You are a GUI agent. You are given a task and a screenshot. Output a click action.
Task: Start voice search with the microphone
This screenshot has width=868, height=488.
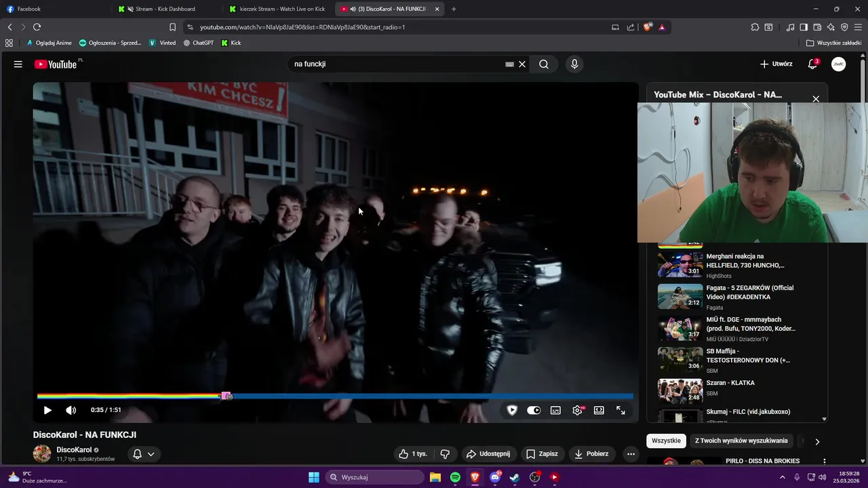(574, 64)
